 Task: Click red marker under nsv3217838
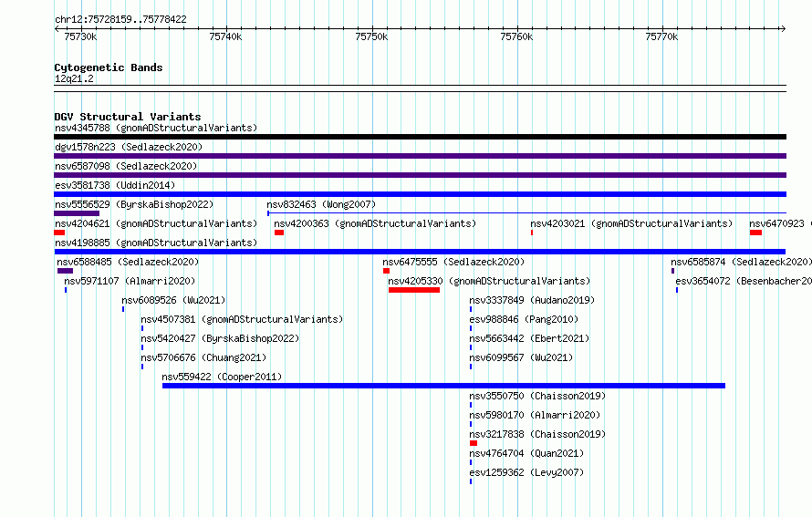tap(474, 443)
